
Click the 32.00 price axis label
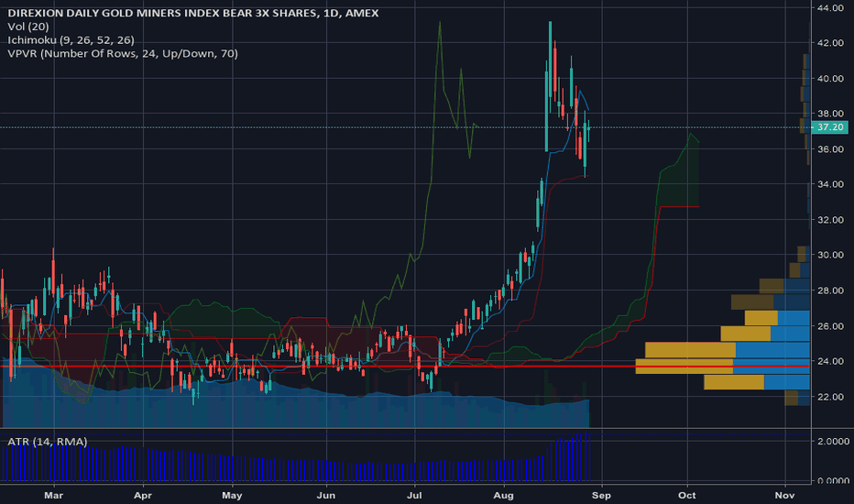click(830, 220)
